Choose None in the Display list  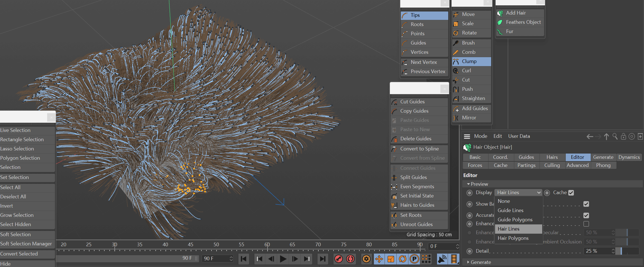pos(519,201)
